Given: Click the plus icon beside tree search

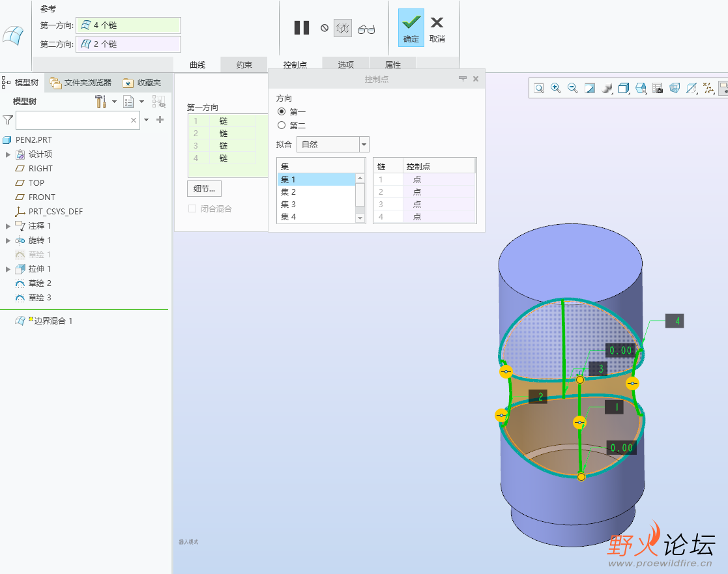Looking at the screenshot, I should [160, 120].
